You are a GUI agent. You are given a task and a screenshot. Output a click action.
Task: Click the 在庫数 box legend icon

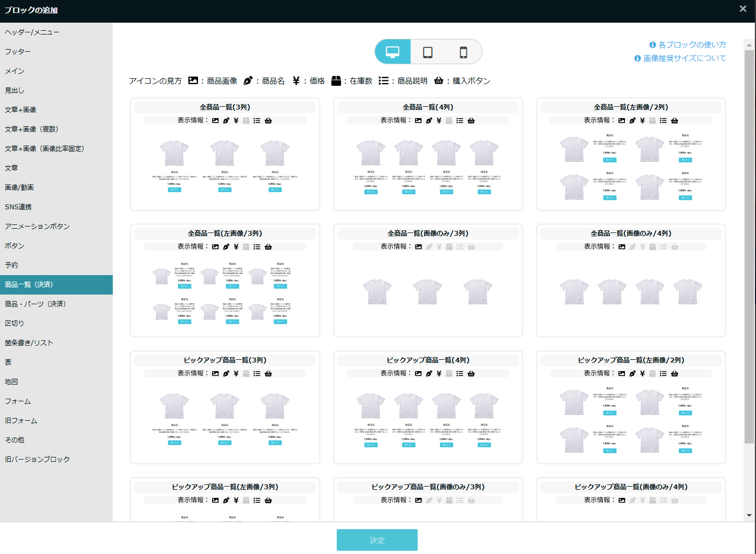[x=336, y=80]
